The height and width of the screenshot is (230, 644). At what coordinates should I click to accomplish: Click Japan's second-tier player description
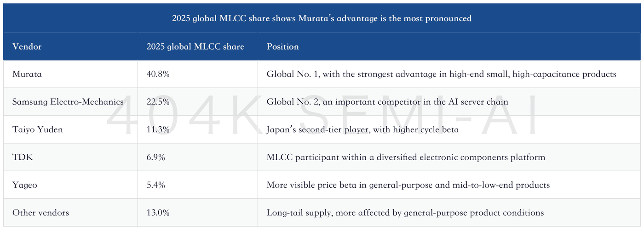click(x=362, y=129)
